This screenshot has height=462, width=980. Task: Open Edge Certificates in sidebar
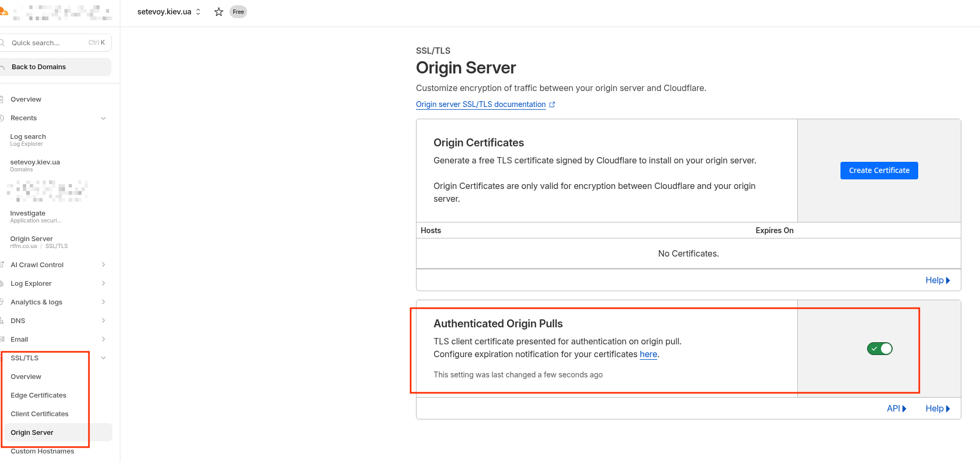click(38, 395)
